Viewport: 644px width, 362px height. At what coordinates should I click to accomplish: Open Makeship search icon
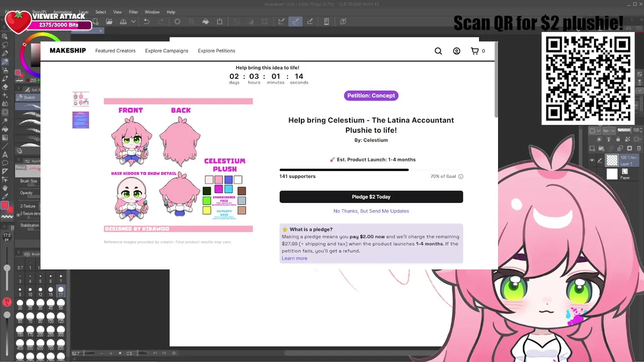(x=438, y=51)
